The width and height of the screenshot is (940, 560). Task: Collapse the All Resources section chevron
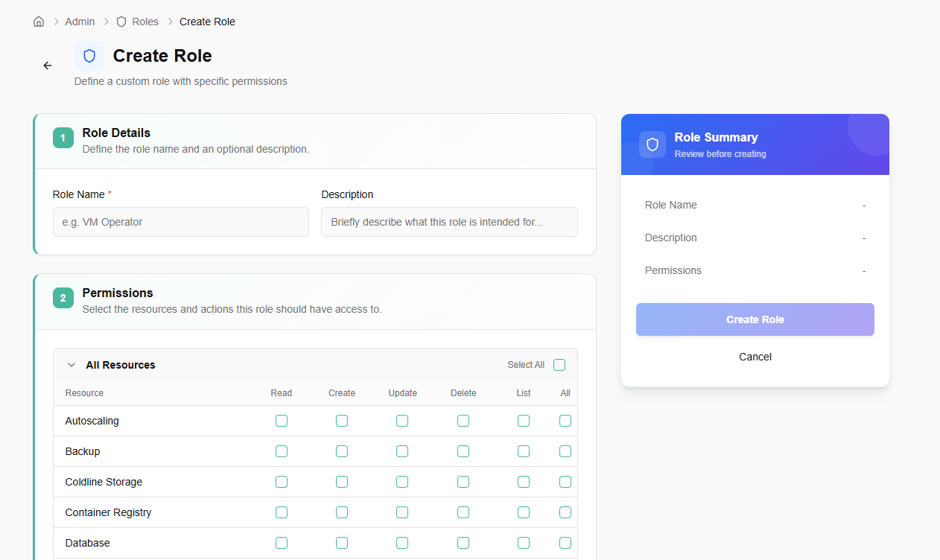point(72,365)
